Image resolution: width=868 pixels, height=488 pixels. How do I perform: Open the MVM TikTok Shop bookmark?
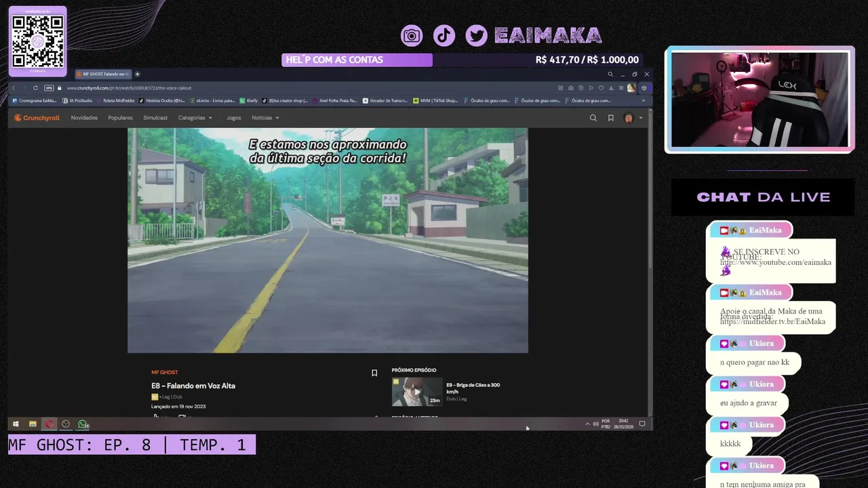pyautogui.click(x=435, y=100)
